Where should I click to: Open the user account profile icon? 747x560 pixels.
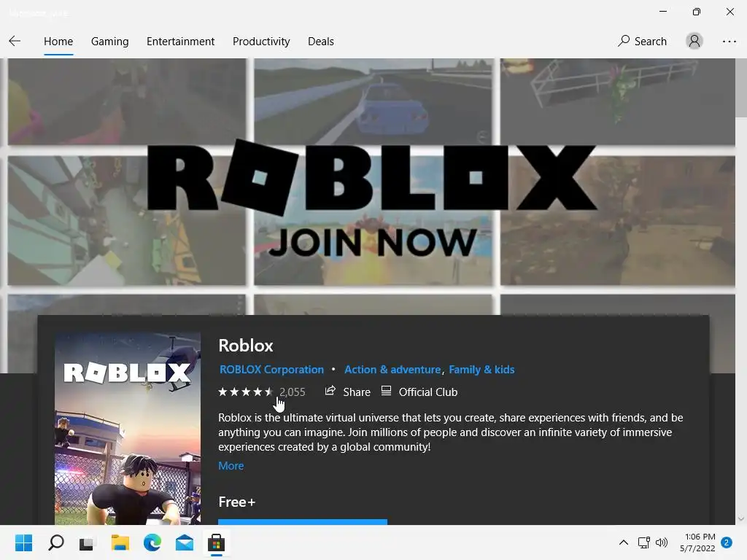pyautogui.click(x=694, y=41)
